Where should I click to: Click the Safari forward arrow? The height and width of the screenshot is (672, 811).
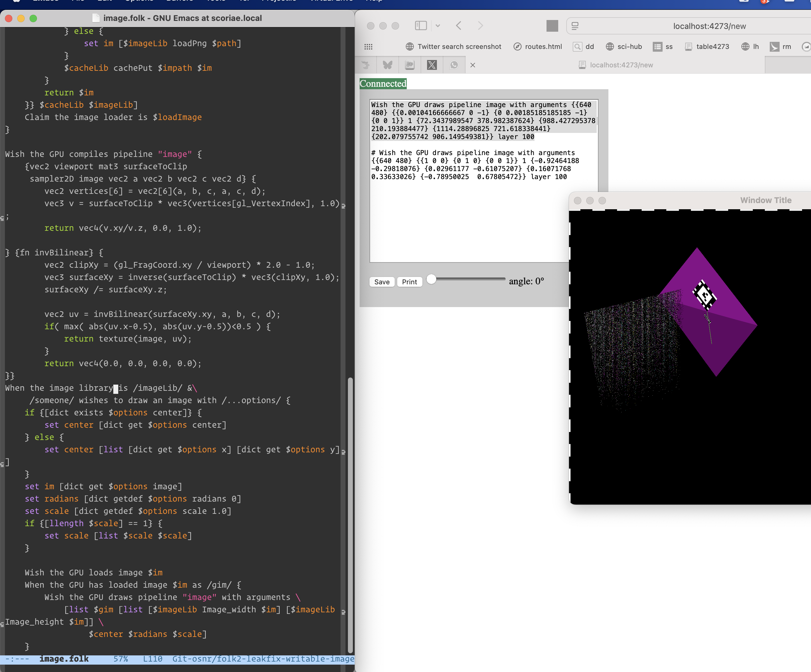[x=480, y=26]
